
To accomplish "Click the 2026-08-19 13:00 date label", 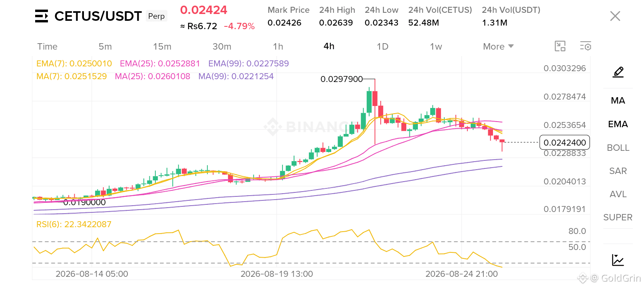I will (277, 274).
